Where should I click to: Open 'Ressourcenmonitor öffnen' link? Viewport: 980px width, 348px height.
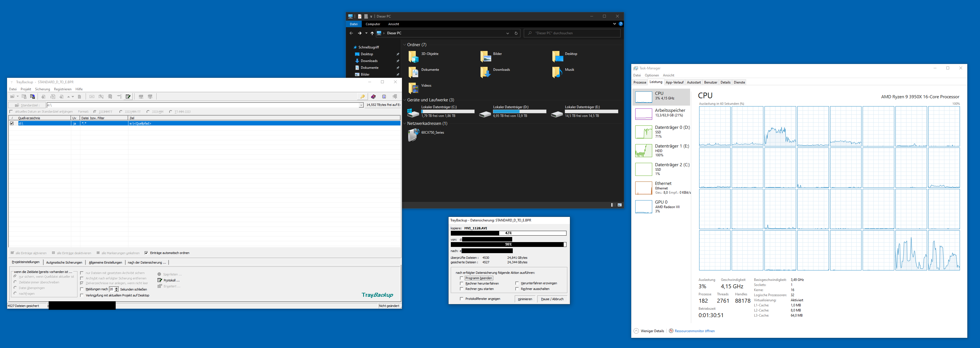pos(694,331)
